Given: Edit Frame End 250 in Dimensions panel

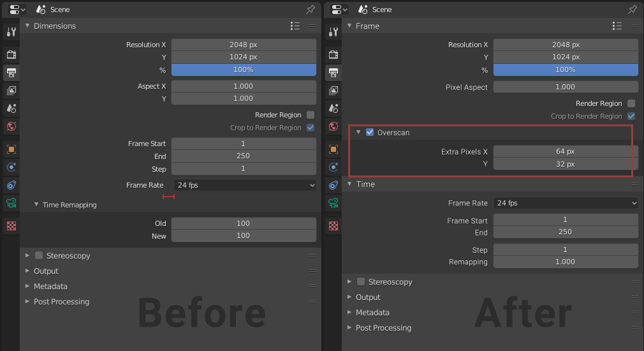Looking at the screenshot, I should pyautogui.click(x=244, y=156).
